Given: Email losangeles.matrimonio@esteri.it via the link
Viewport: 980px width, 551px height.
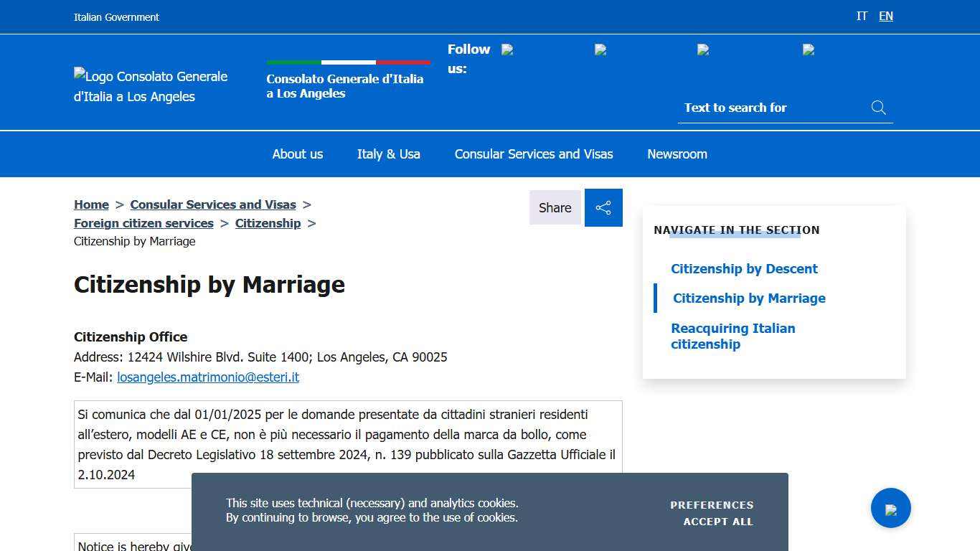Looking at the screenshot, I should tap(208, 377).
